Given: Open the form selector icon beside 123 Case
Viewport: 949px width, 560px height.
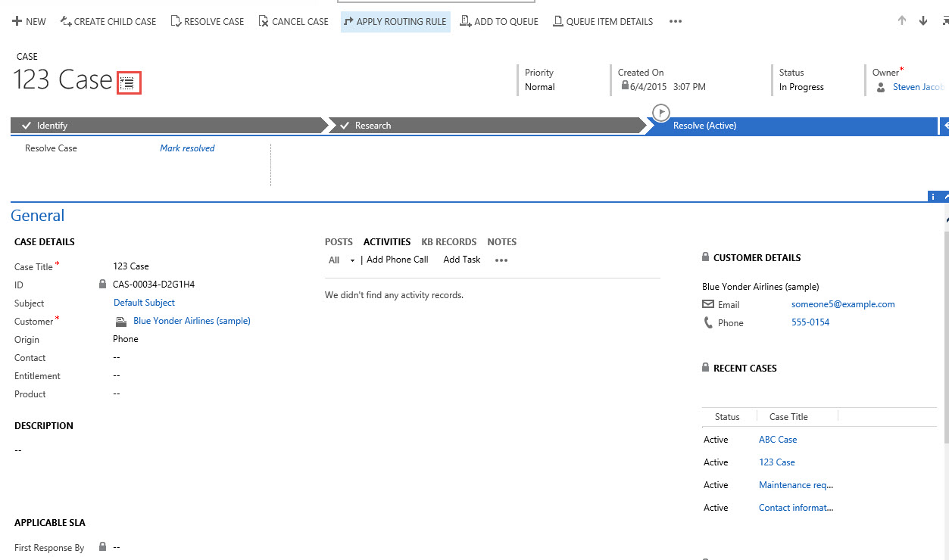Looking at the screenshot, I should click(x=129, y=82).
